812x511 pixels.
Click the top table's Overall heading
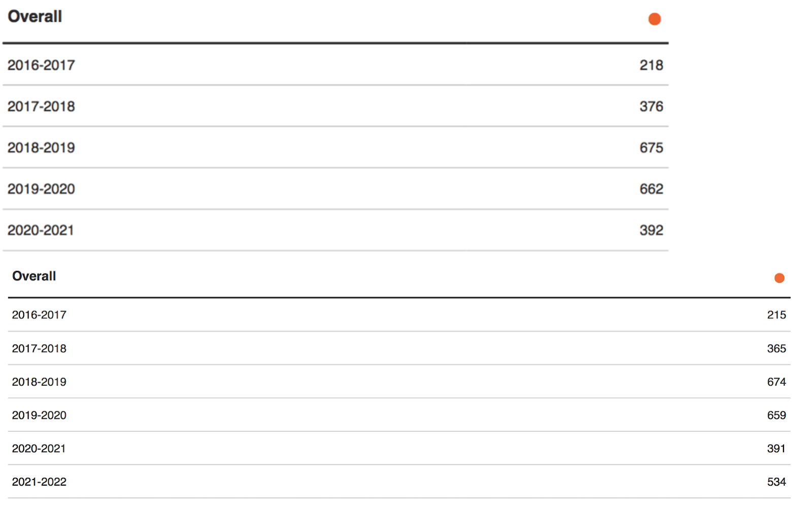35,16
